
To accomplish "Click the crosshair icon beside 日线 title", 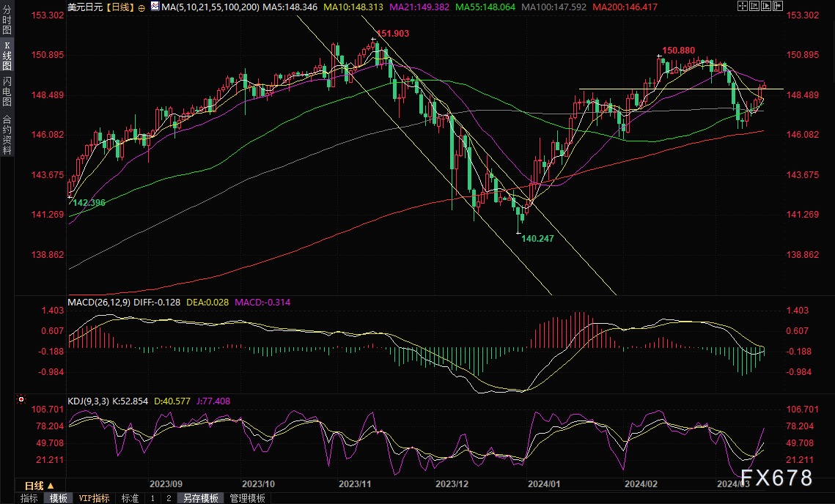I will tap(141, 7).
